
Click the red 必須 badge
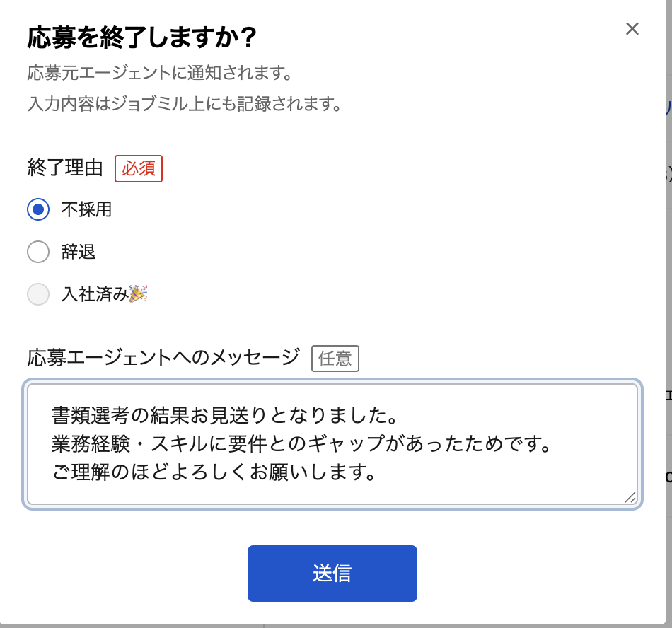tap(139, 169)
